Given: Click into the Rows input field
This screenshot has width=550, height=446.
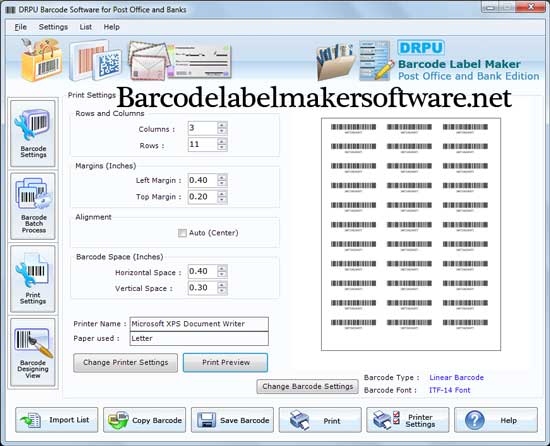Looking at the screenshot, I should 203,144.
